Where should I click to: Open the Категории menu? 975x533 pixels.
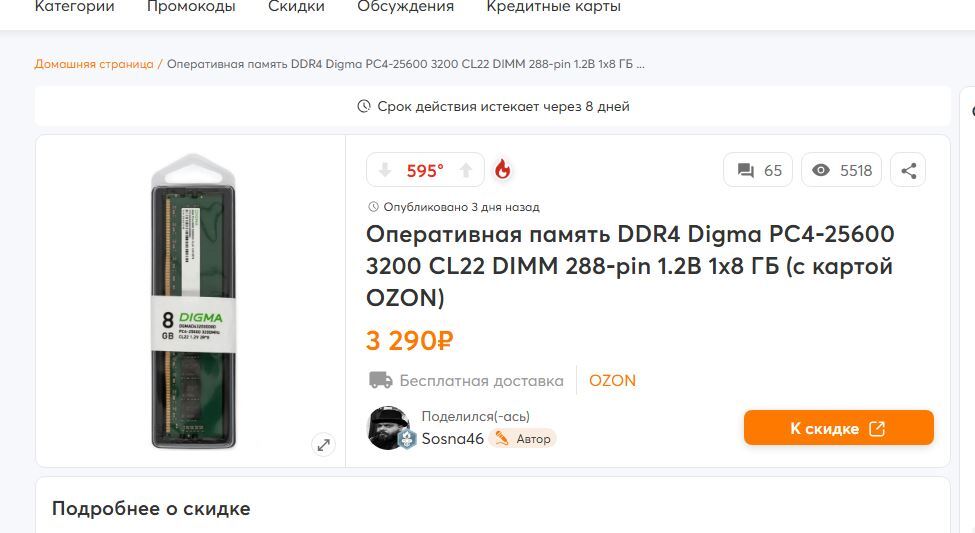pos(75,7)
